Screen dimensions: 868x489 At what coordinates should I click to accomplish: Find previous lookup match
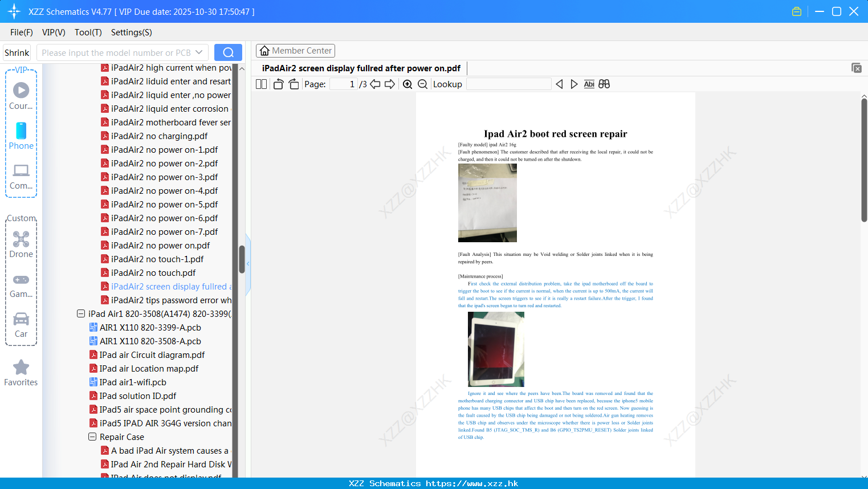(559, 84)
